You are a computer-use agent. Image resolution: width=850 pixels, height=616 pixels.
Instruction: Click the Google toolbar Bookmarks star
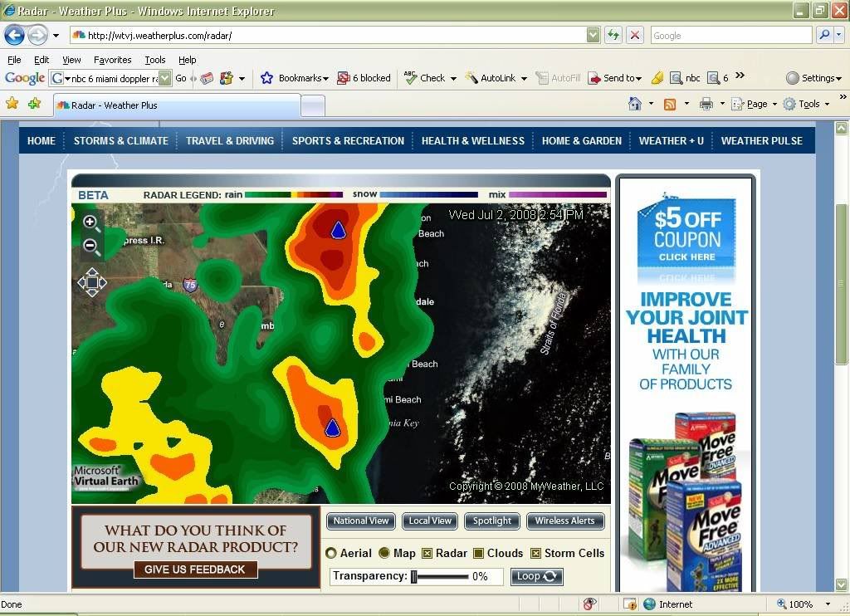coord(266,78)
